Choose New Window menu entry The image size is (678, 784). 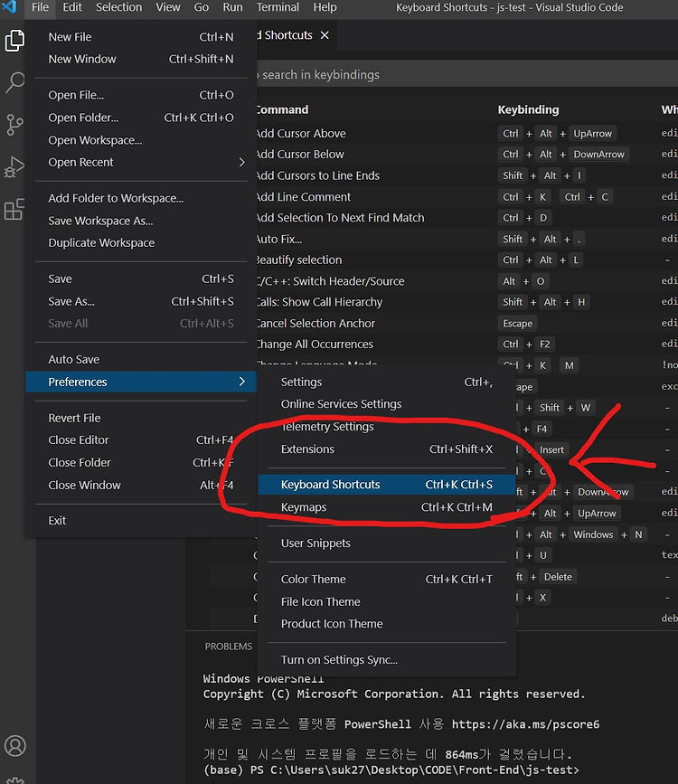tap(141, 59)
